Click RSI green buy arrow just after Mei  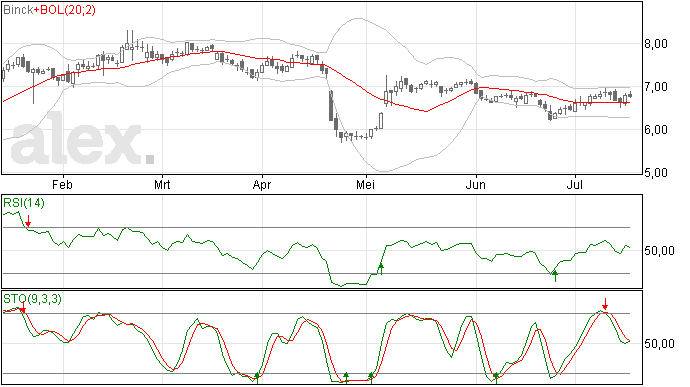381,269
